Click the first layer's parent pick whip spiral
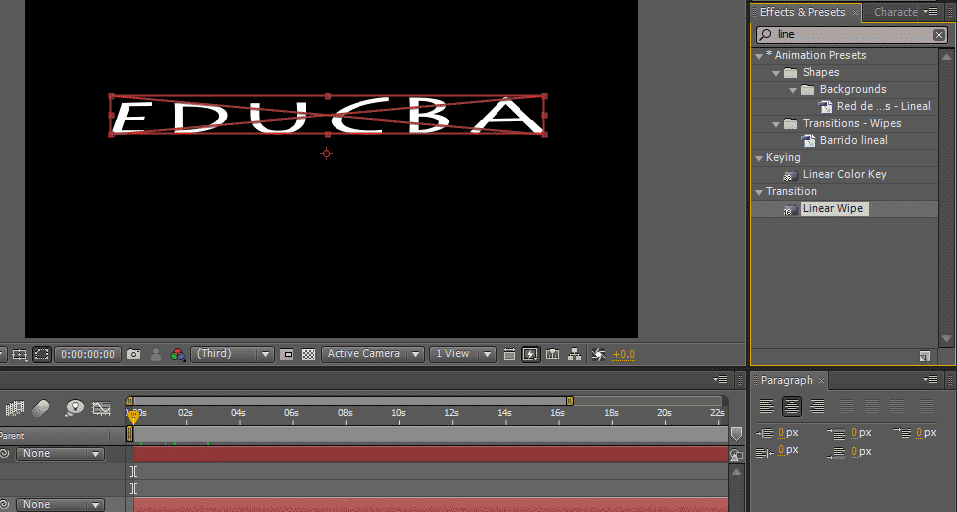957x512 pixels. click(5, 454)
